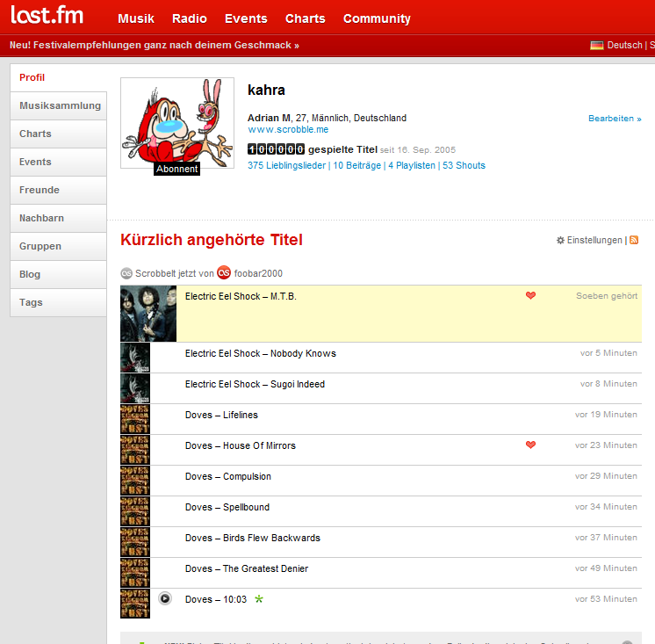Select the Profil sidebar tab
Viewport: 655px width, 644px height.
pos(59,77)
